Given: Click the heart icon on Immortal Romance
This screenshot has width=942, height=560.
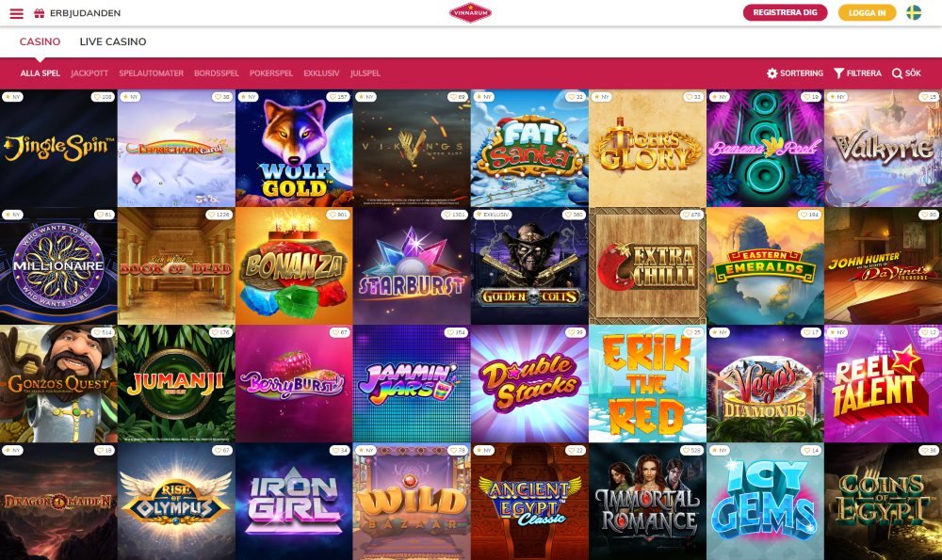Looking at the screenshot, I should click(686, 450).
